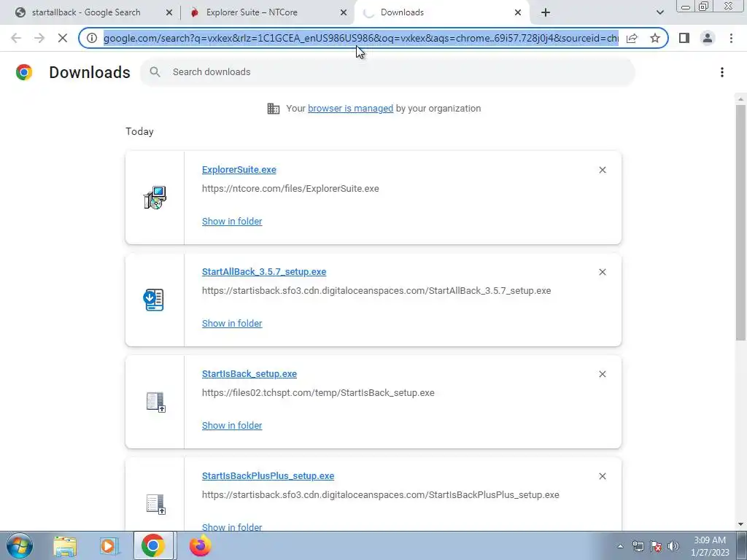Remove StartIsBack_setup.exe from the list
747x560 pixels.
[602, 374]
